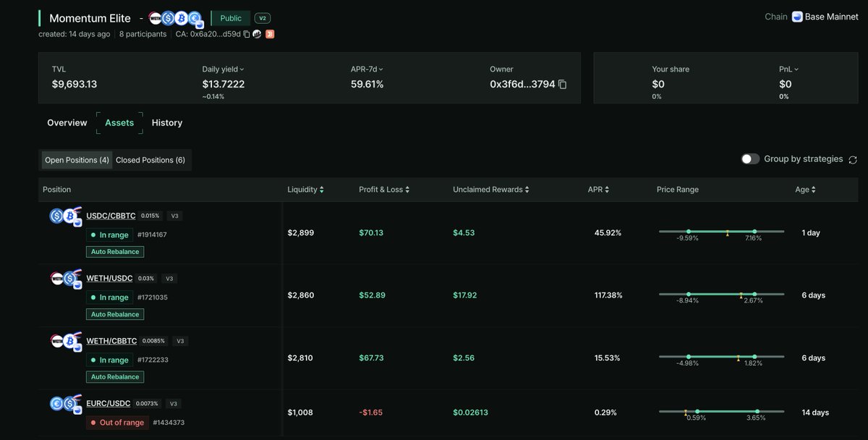Click the 8 participants text

click(142, 34)
